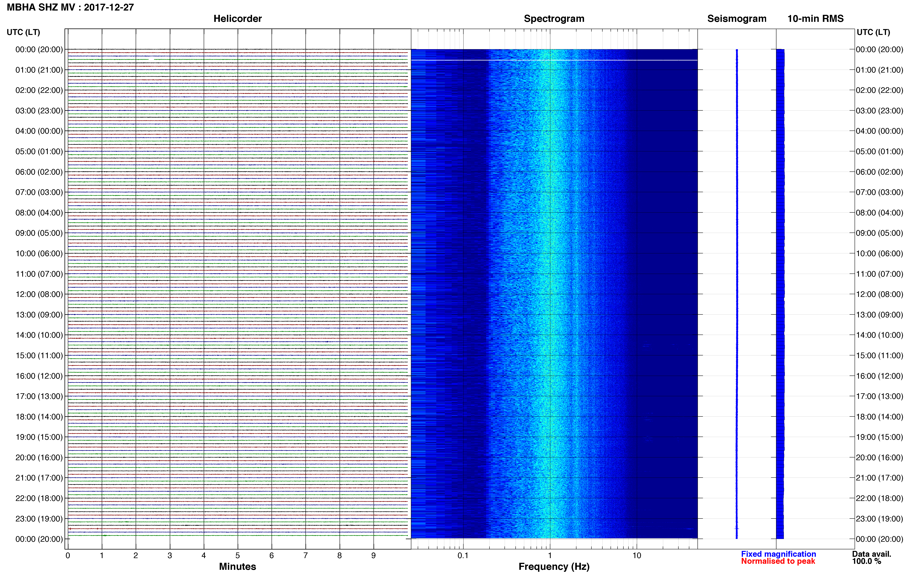
Task: Click the '4' tick on the Minutes axis
Action: pos(204,555)
